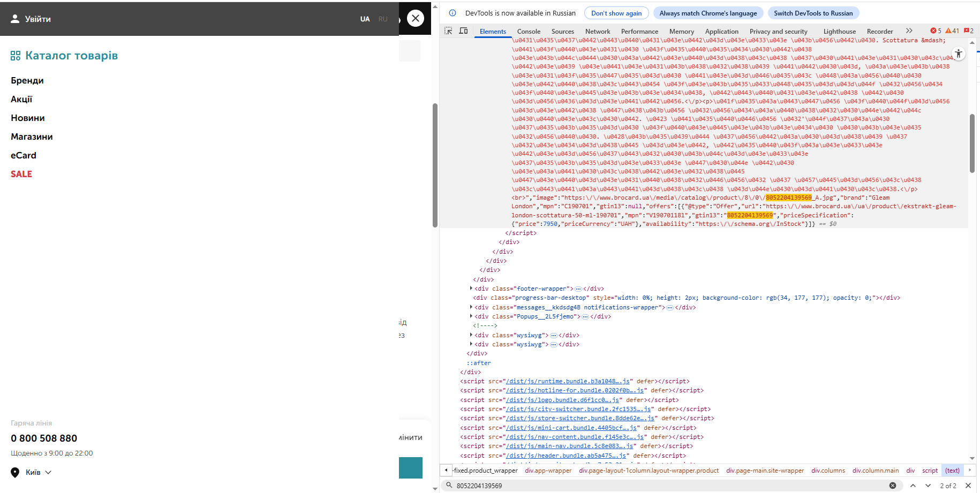Expand ellipsis of footer-wrapper div contents

pos(578,289)
